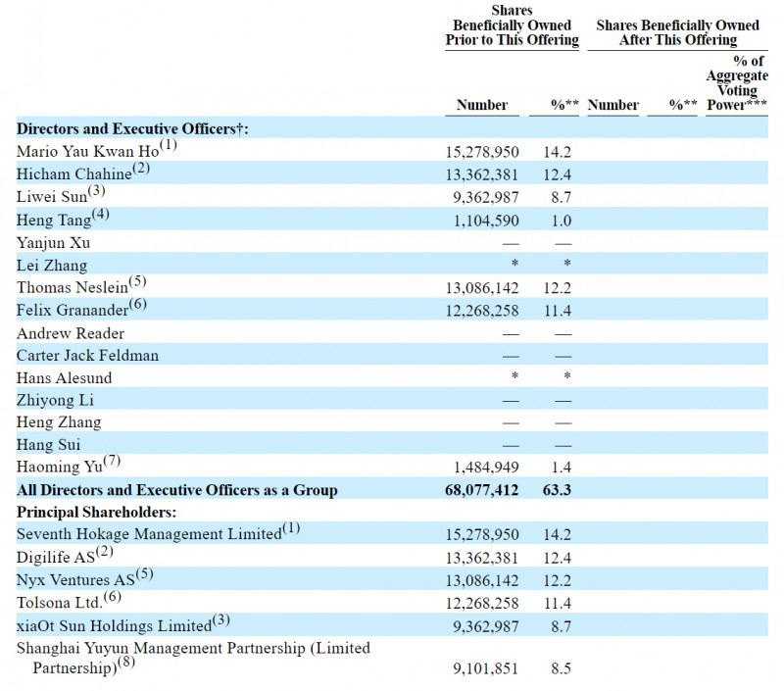Select Nyx Ventures AS share number 13,086,142
Viewport: 784px width, 691px height.
pos(482,580)
